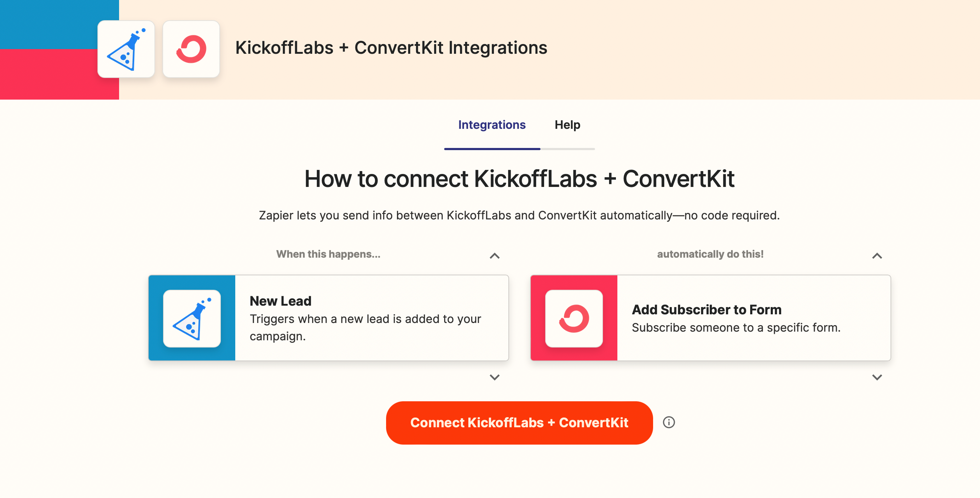Open the info icon beside Connect button

(668, 422)
